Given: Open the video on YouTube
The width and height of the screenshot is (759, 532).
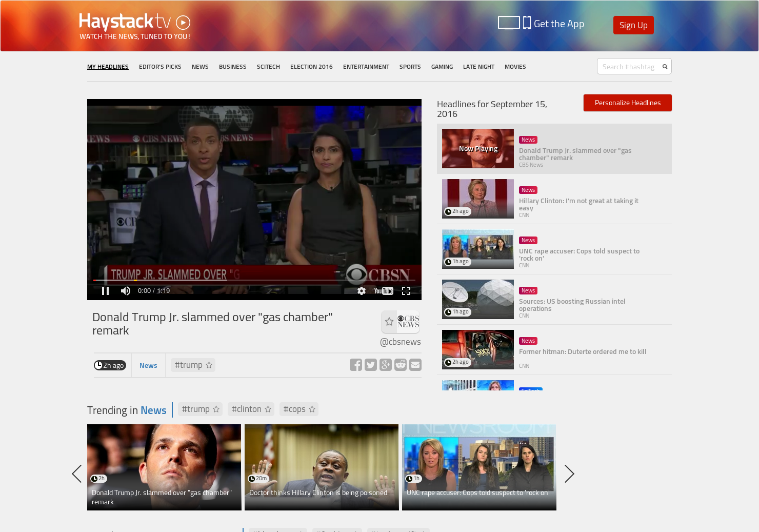Looking at the screenshot, I should coord(383,290).
